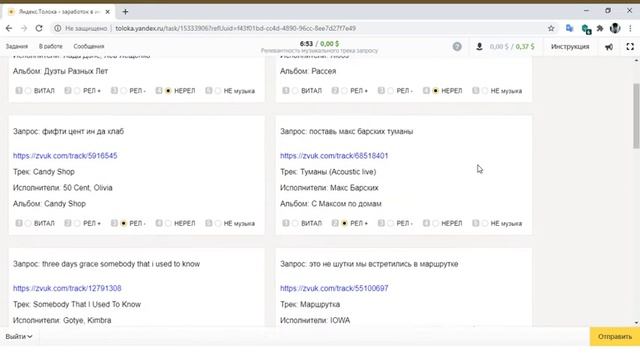Minimize the browser window
640x360 pixels.
[587, 11]
